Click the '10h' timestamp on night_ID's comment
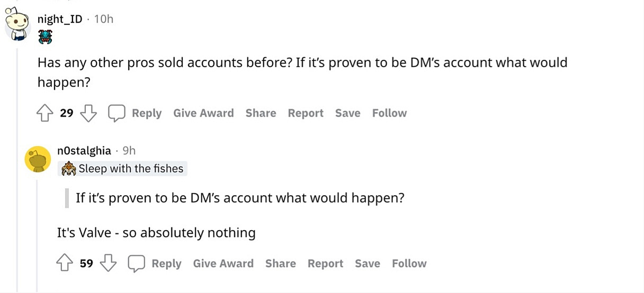This screenshot has width=644, height=293. [x=104, y=19]
